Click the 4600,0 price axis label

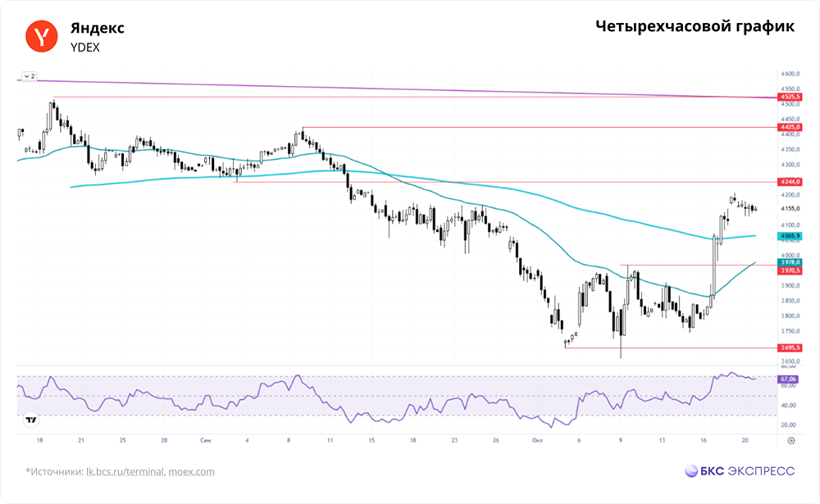tap(790, 74)
